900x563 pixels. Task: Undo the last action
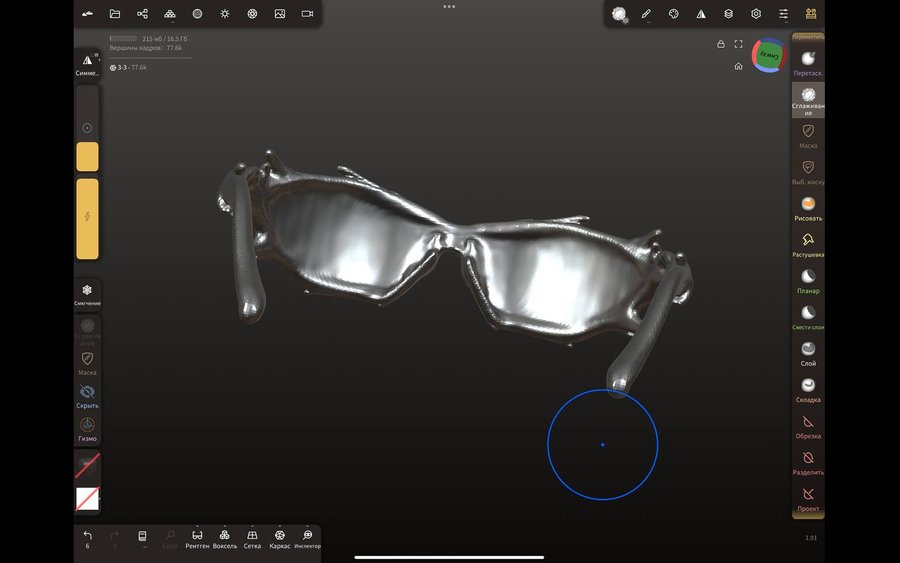87,539
